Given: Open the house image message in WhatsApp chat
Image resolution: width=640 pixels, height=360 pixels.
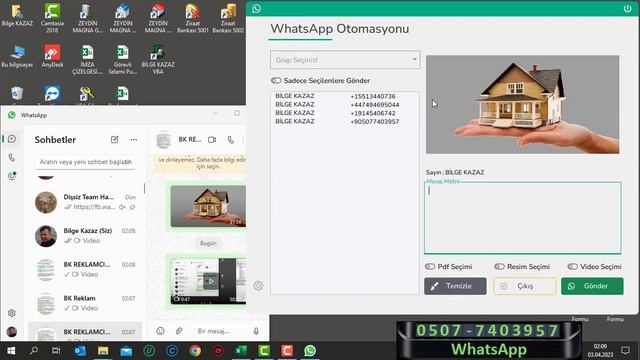Looking at the screenshot, I should [x=208, y=206].
